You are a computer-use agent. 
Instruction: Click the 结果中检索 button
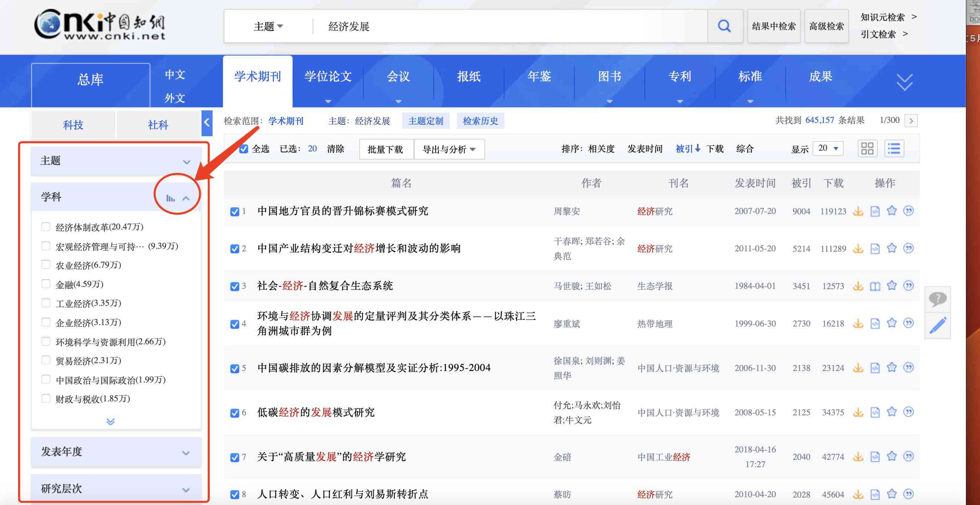774,26
